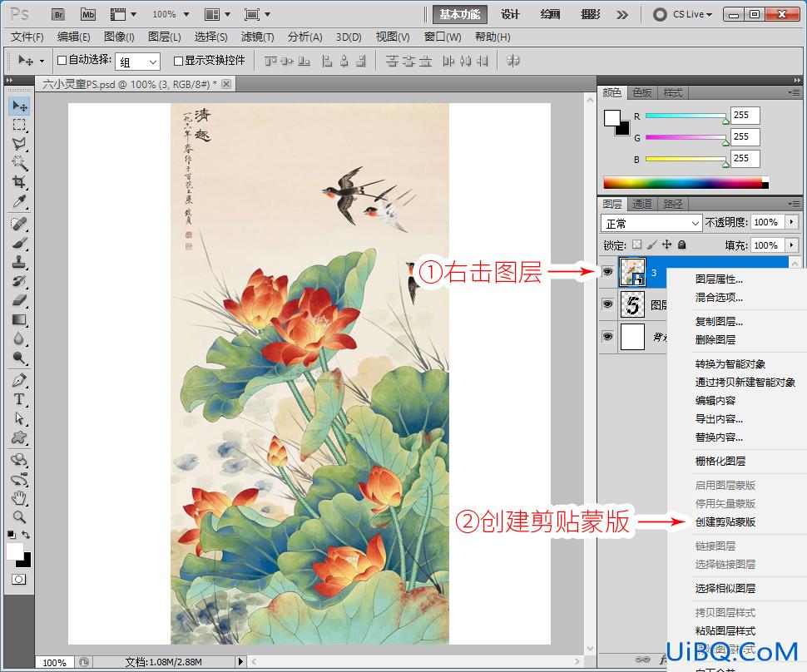Switch to the 摄影 workspace
This screenshot has width=807, height=672.
591,14
